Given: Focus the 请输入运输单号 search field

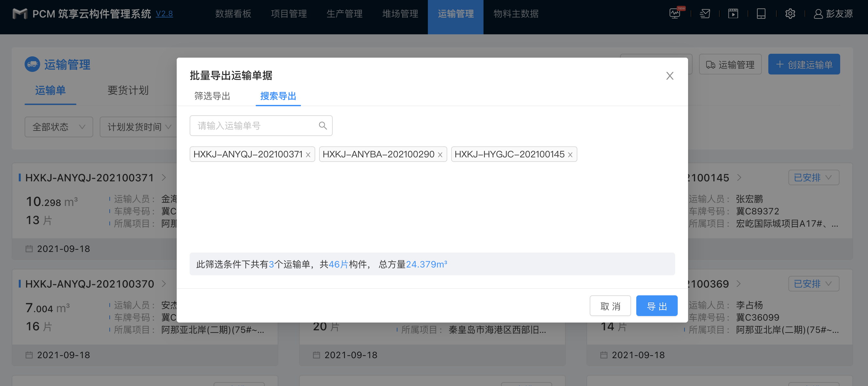Looking at the screenshot, I should (x=261, y=126).
